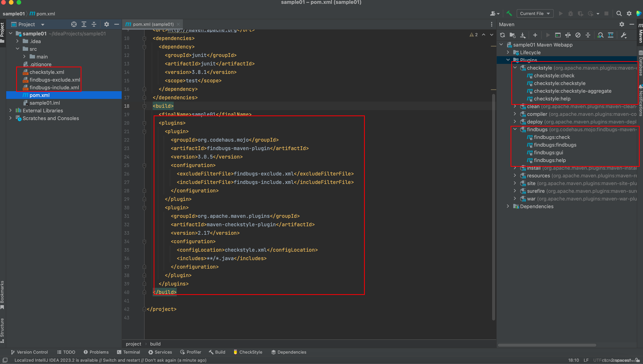Click the Stop square icon
This screenshot has width=643, height=364.
606,13
